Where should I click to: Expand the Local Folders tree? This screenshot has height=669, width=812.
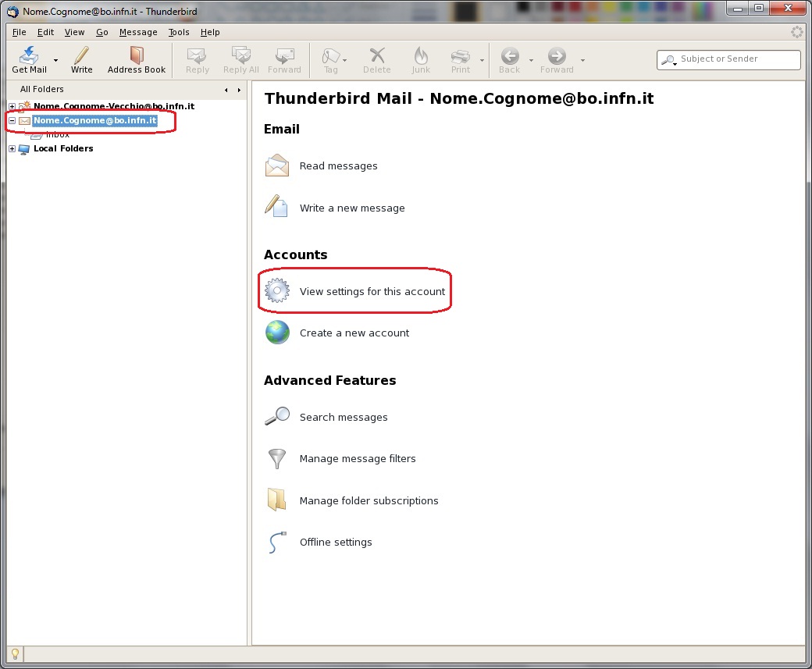[12, 148]
